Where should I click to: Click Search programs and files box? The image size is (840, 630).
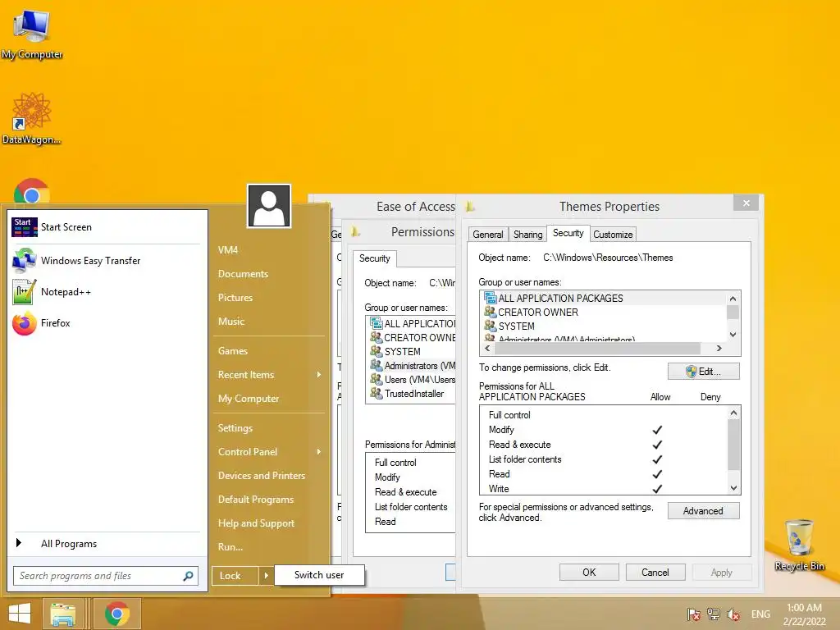(x=106, y=576)
